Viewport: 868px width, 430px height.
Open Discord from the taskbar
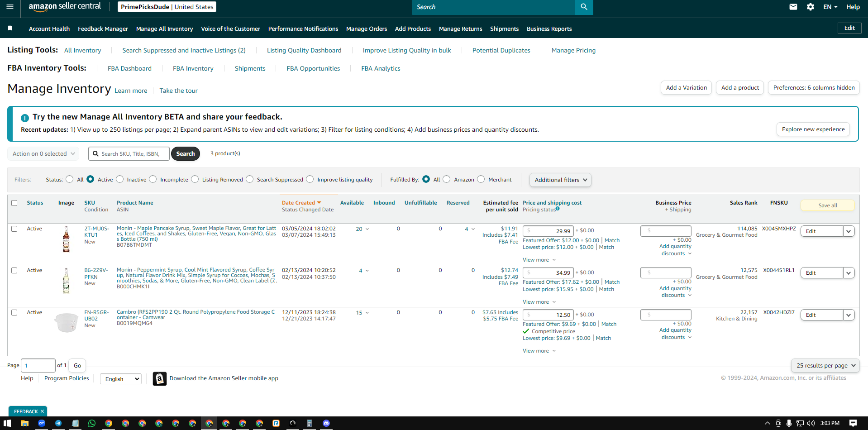(x=326, y=423)
